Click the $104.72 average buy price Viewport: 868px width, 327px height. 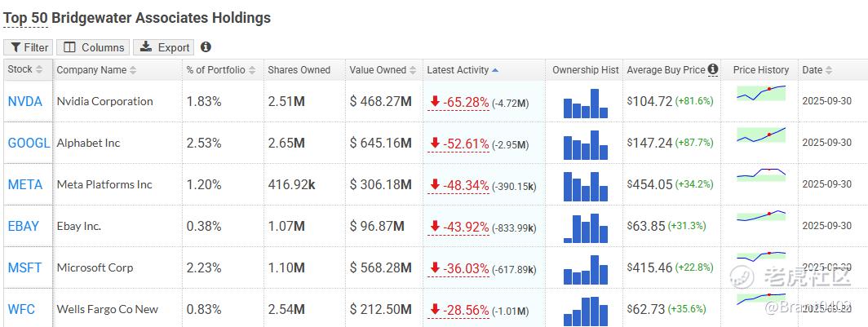pos(649,101)
